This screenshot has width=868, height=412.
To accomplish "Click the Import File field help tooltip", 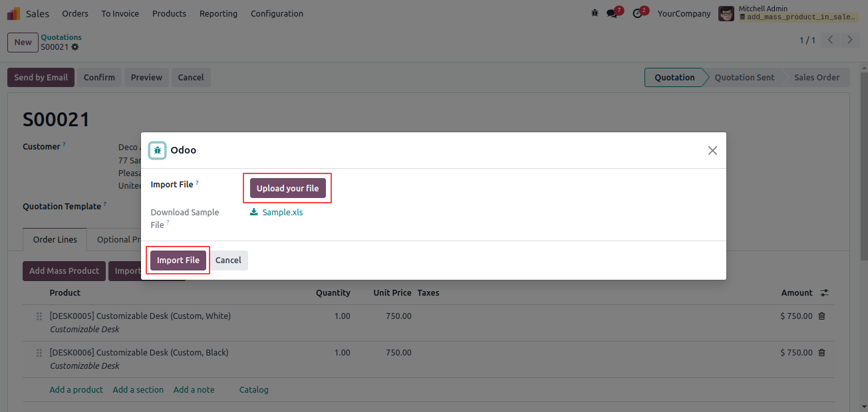I will tap(197, 182).
